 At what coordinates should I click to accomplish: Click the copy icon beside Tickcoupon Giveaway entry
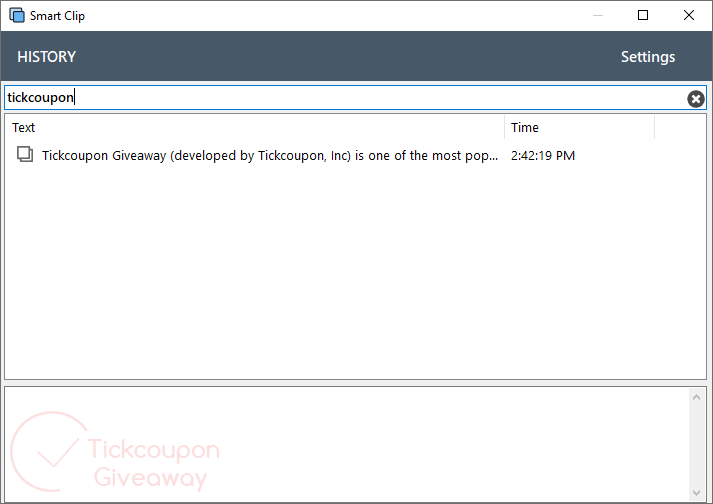tap(25, 155)
